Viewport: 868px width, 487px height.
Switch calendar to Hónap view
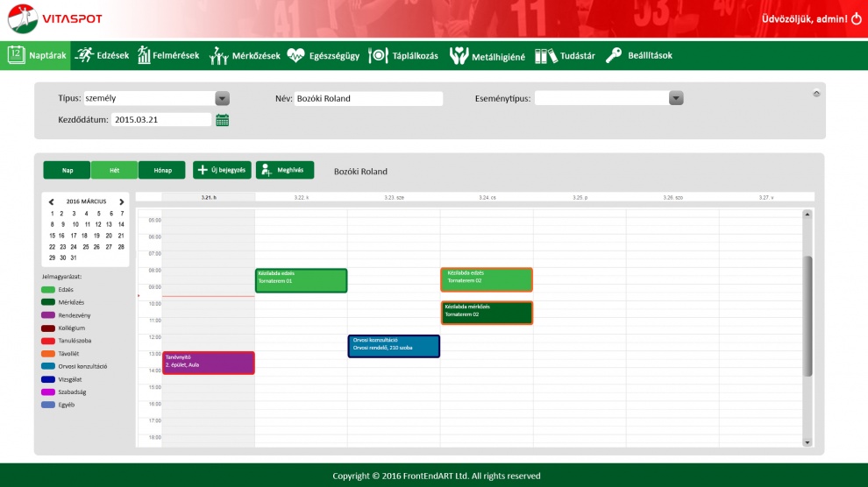pos(162,170)
